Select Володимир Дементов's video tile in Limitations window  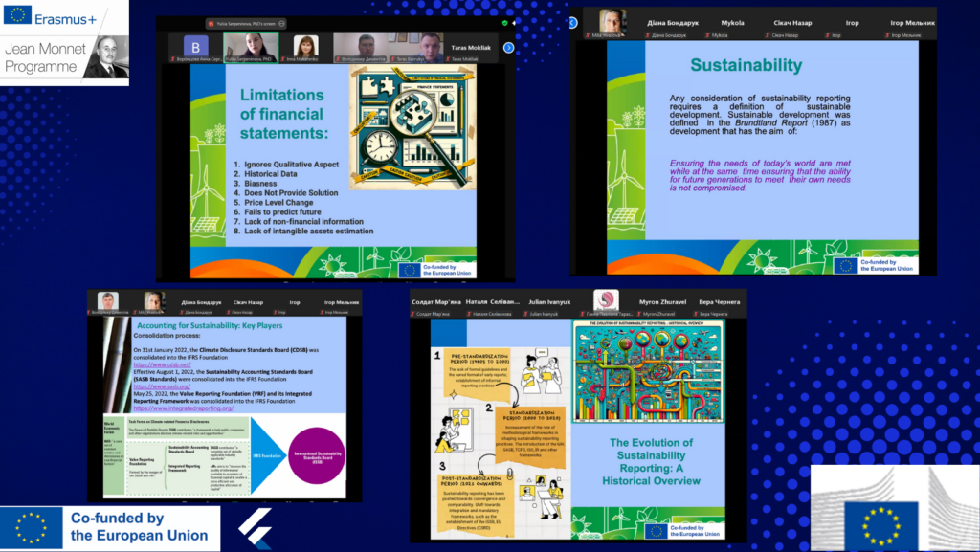pos(361,47)
